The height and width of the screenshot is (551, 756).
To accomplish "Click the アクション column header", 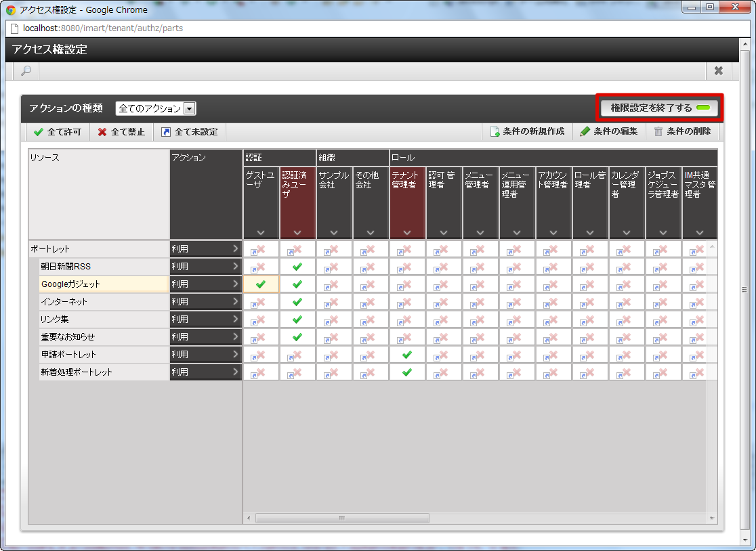I will click(x=206, y=194).
